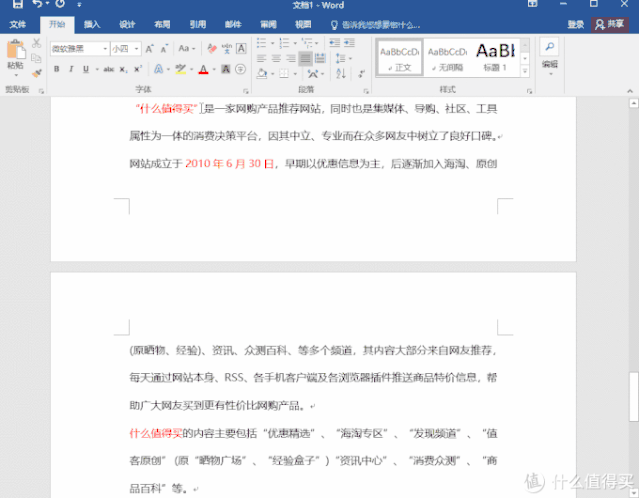
Task: Apply character border (boxed A)
Action: click(x=241, y=48)
